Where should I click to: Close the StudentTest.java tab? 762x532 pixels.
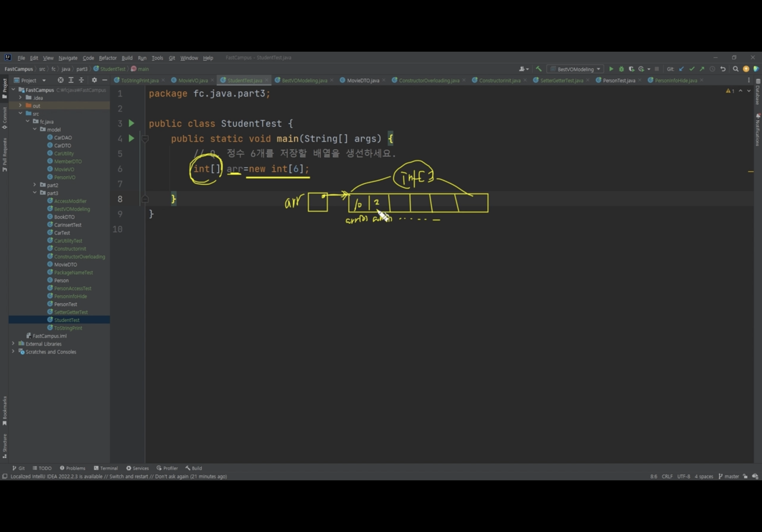[x=266, y=80]
